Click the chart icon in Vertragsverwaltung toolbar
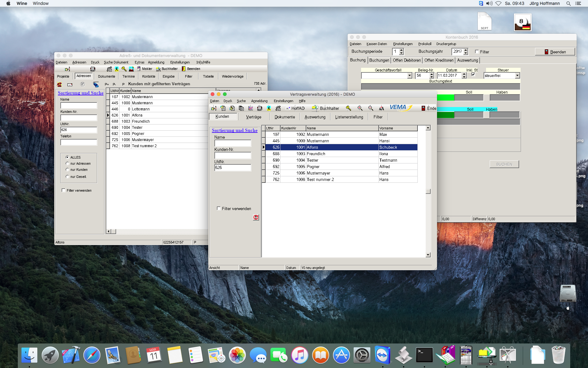 point(251,108)
